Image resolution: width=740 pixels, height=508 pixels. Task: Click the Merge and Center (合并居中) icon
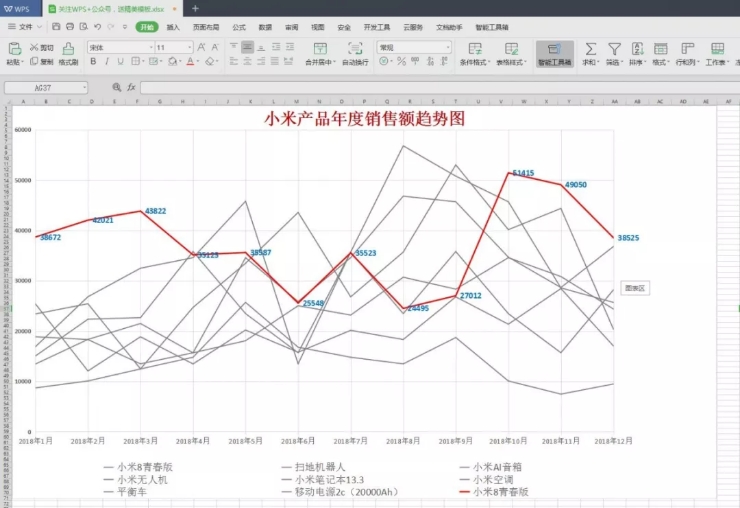320,49
